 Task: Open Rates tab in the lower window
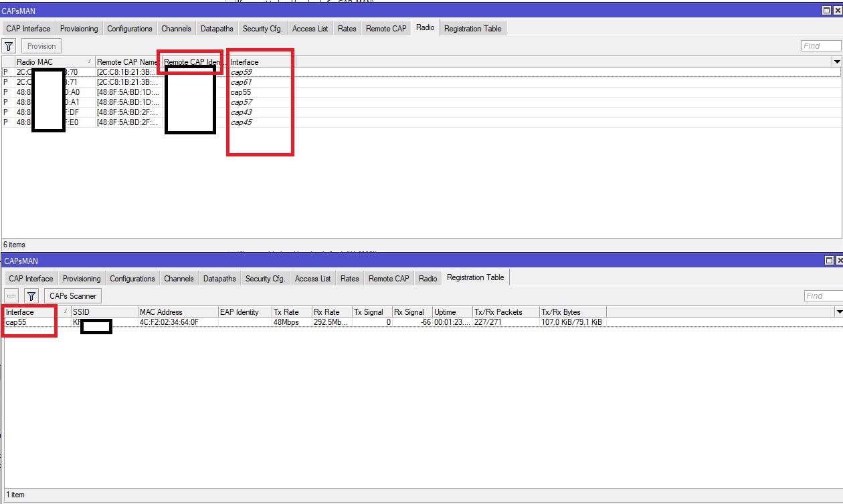click(350, 279)
